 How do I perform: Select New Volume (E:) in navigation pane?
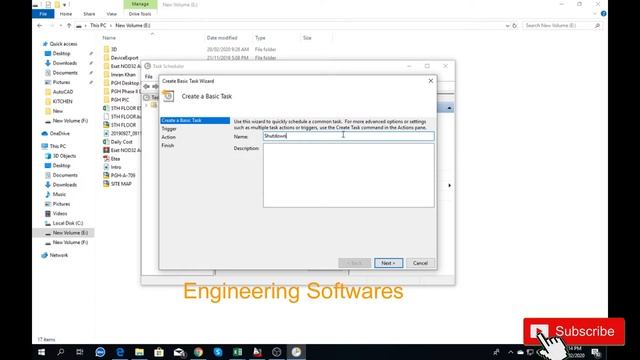click(x=70, y=233)
